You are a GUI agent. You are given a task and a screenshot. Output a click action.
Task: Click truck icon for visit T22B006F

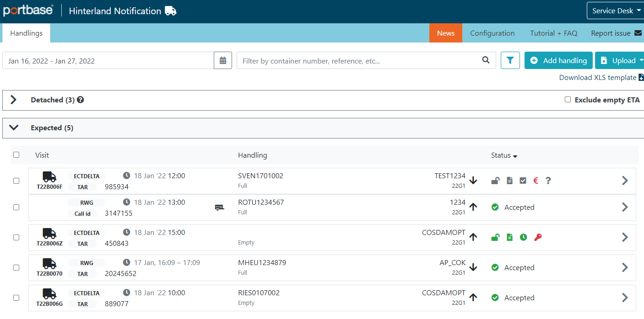[49, 177]
